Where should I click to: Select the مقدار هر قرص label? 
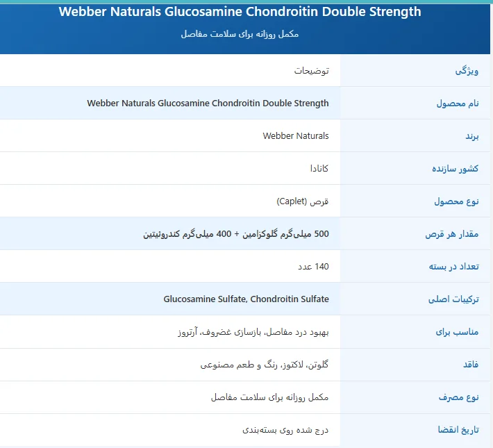click(x=452, y=234)
